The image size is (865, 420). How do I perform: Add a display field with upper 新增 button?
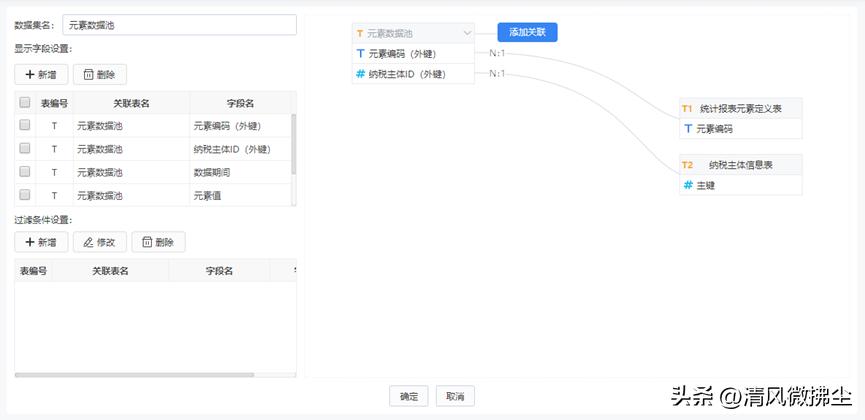pos(41,75)
